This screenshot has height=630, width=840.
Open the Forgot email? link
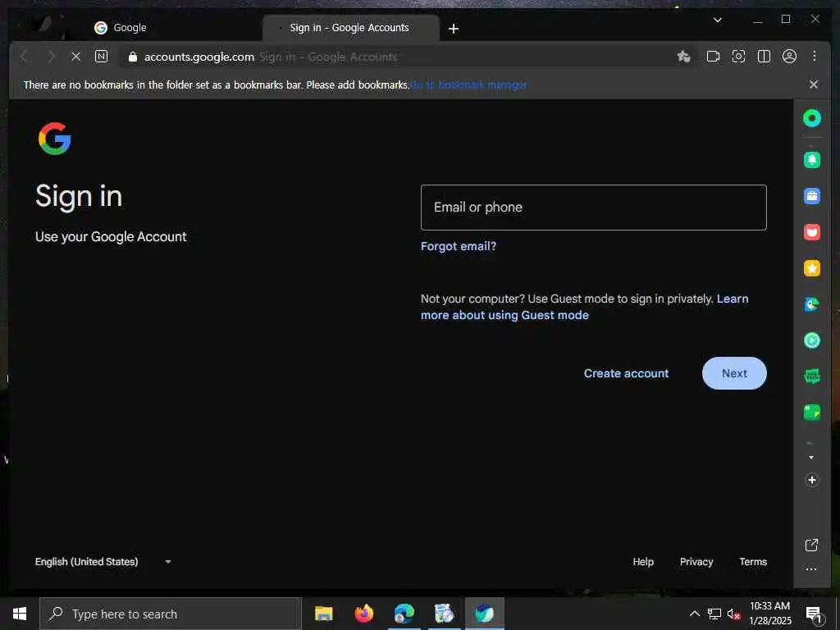coord(459,246)
